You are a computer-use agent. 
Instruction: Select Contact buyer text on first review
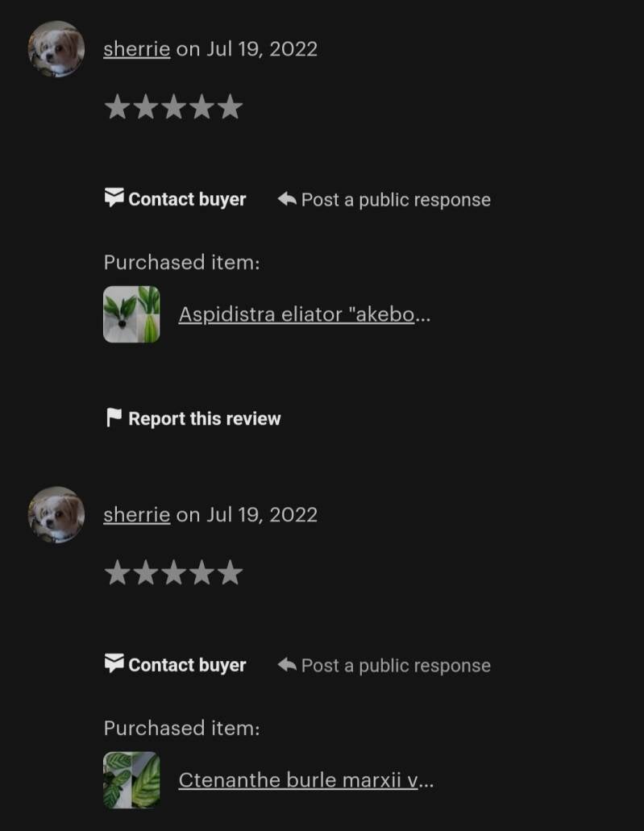[x=187, y=199]
